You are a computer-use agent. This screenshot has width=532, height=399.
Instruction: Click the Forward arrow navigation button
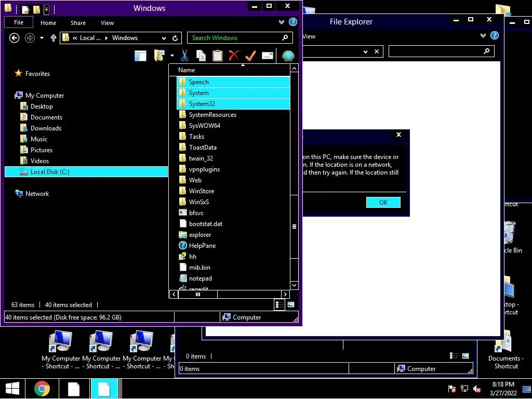(x=30, y=37)
